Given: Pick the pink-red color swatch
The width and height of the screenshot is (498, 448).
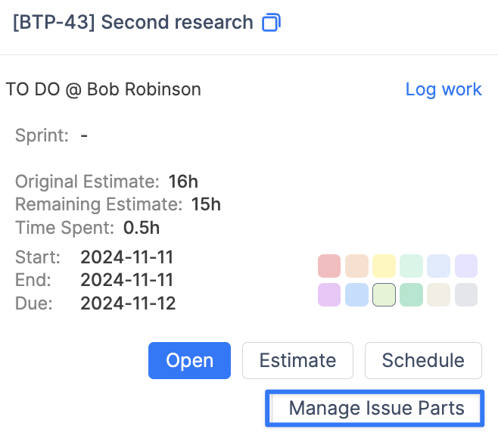Looking at the screenshot, I should (x=329, y=266).
